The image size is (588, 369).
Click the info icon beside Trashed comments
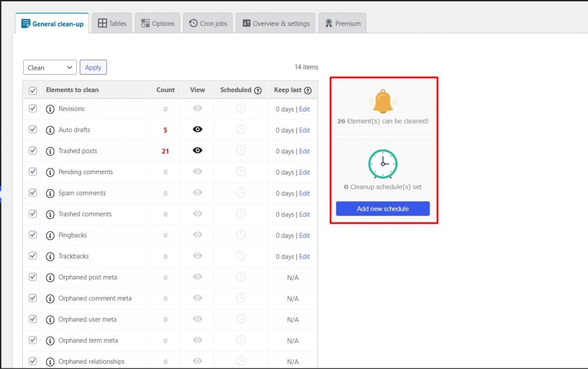click(x=50, y=214)
